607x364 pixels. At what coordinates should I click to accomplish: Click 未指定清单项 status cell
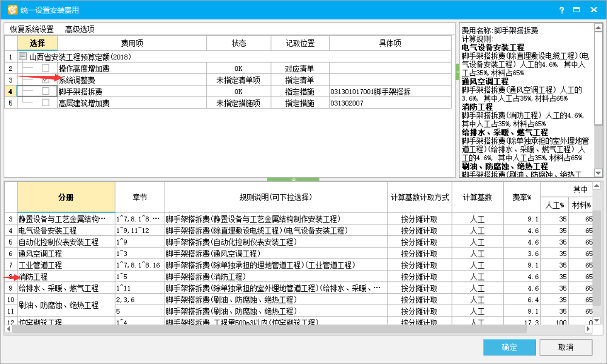(x=239, y=80)
